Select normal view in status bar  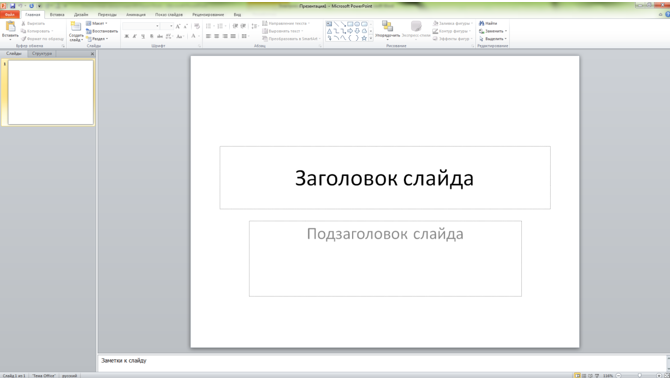[577, 375]
